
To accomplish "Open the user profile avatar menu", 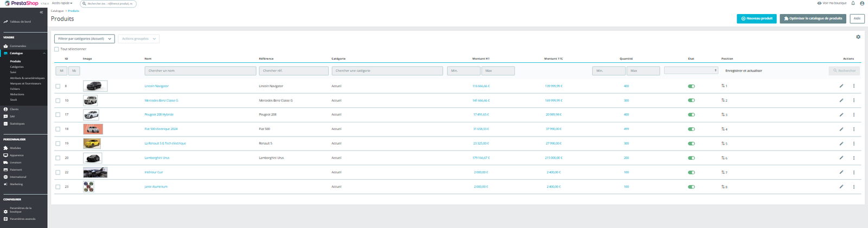I will pyautogui.click(x=862, y=3).
